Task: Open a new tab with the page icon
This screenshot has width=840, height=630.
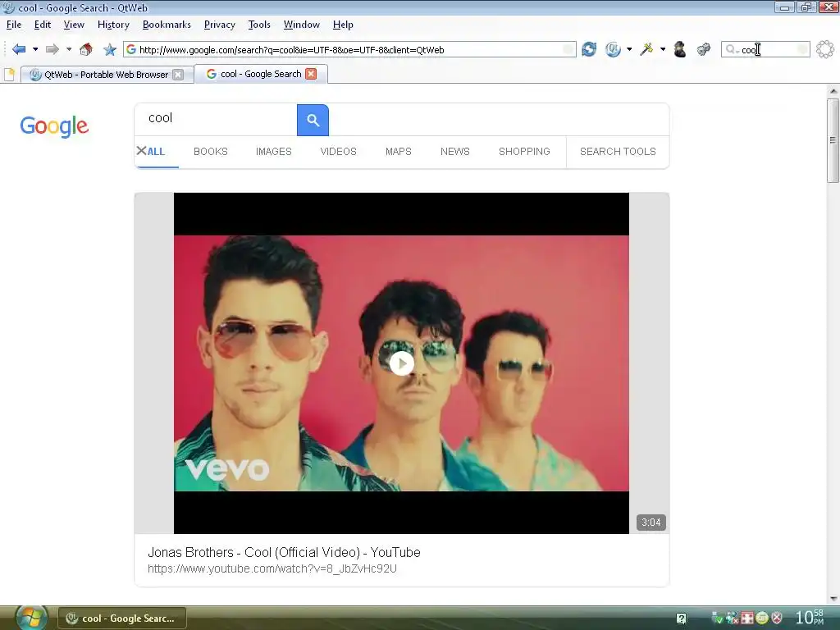Action: pos(9,75)
